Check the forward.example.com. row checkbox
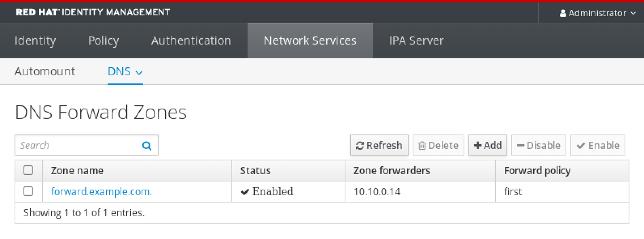The height and width of the screenshot is (239, 644). point(28,191)
